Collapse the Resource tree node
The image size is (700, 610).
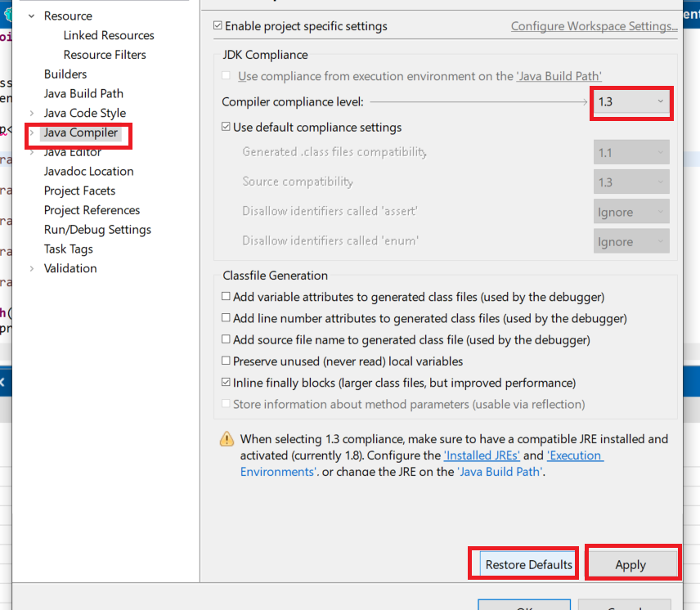pos(32,16)
